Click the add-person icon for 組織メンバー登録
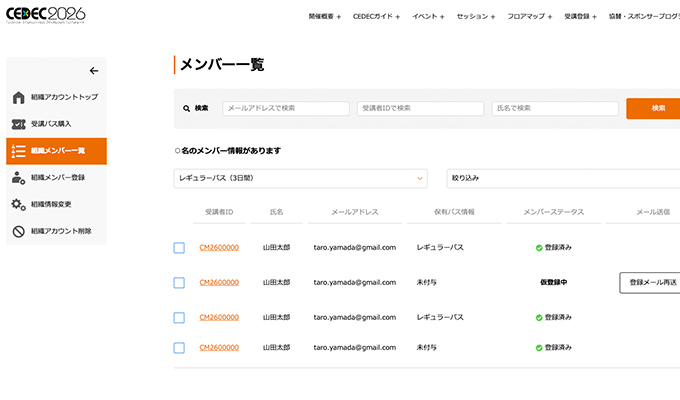Image resolution: width=680 pixels, height=400 pixels. (x=18, y=178)
